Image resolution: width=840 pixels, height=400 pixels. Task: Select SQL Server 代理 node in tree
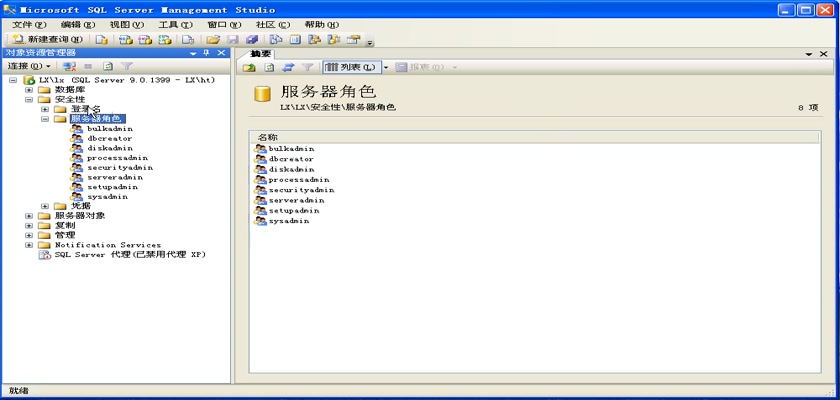point(130,254)
